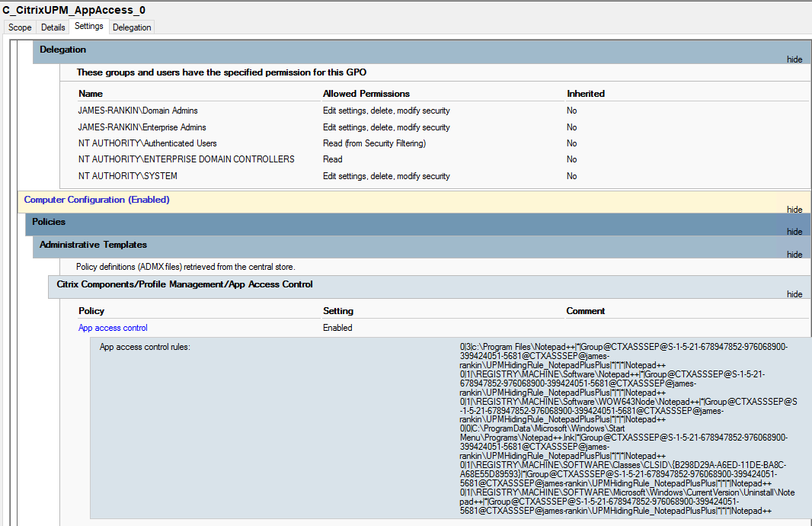
Task: Hide the Policies section via hide link
Action: point(794,232)
